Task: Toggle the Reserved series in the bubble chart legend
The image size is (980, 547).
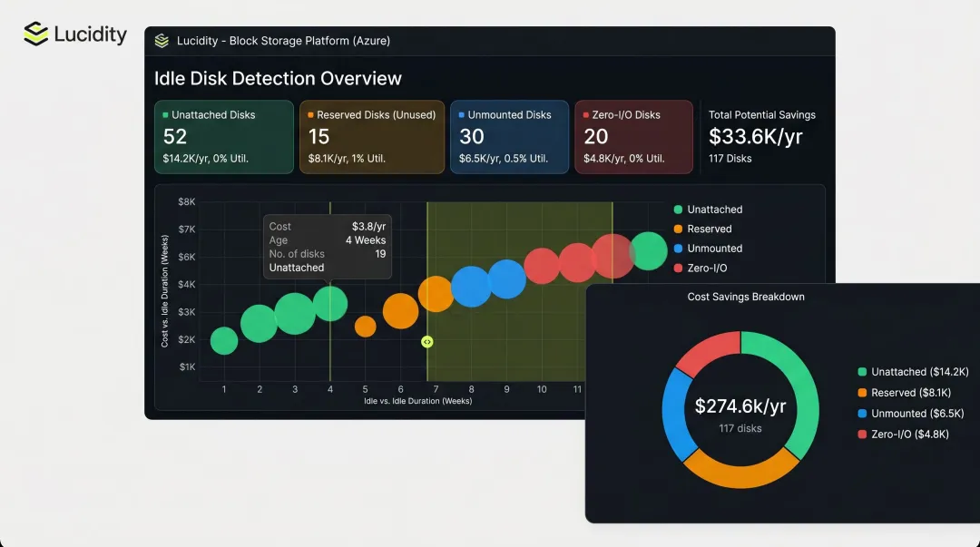Action: (x=702, y=229)
